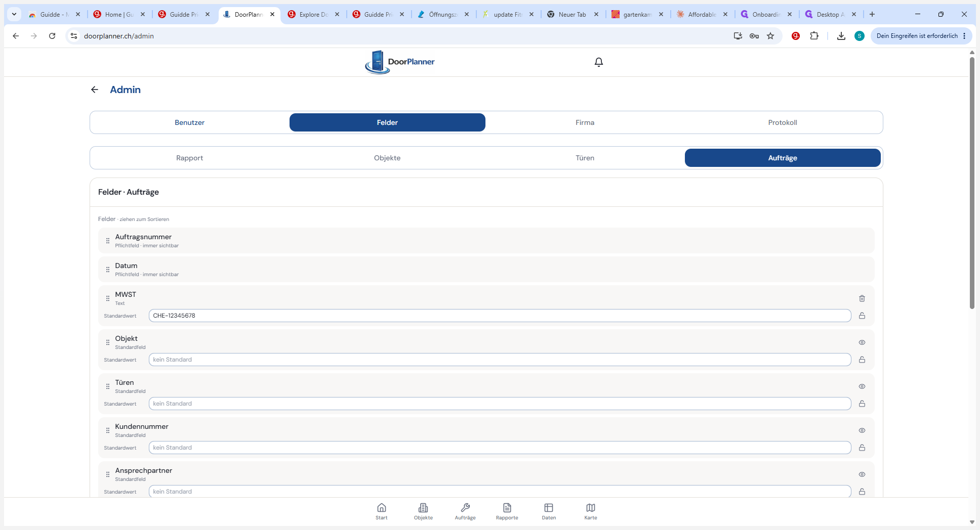Open Daten in bottom navigation
This screenshot has height=530, width=980.
point(549,511)
